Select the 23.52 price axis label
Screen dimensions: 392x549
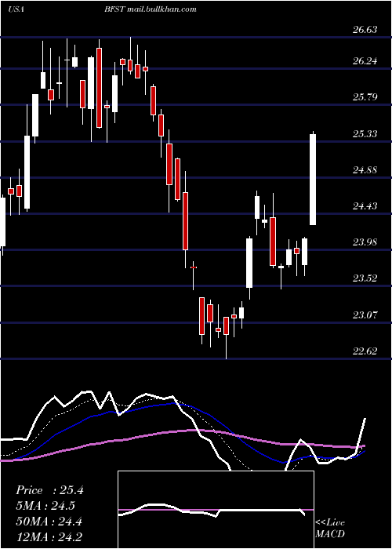point(365,278)
